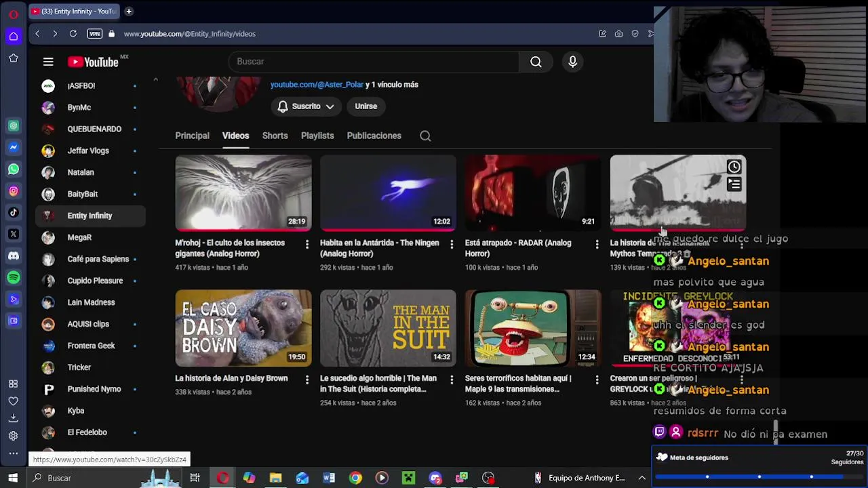Viewport: 868px width, 488px height.
Task: Open ChatGPT in the Opera sidebar
Action: (14, 125)
